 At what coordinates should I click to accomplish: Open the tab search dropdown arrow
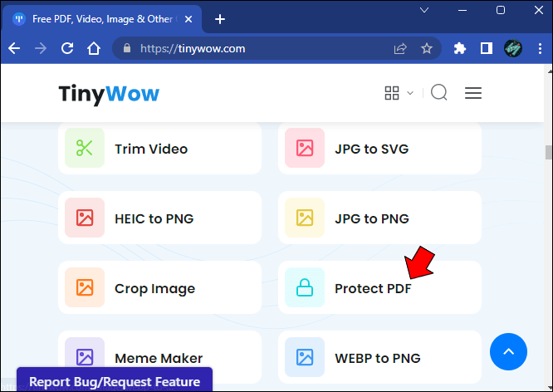coord(424,10)
